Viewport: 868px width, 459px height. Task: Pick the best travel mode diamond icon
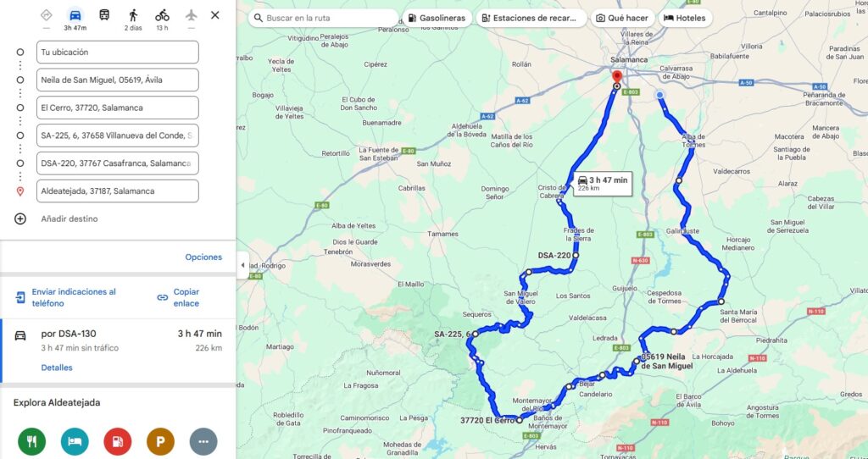pos(47,15)
